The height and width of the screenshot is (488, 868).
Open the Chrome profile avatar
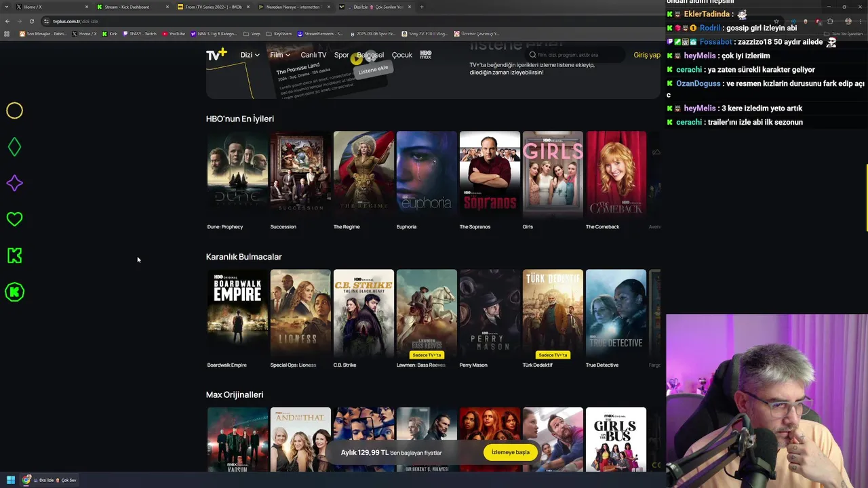click(848, 21)
